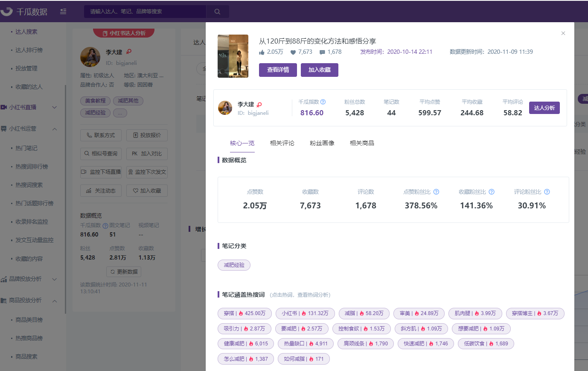This screenshot has height=371, width=588.
Task: Click the 如何减脂 hot word tag
Action: point(304,359)
